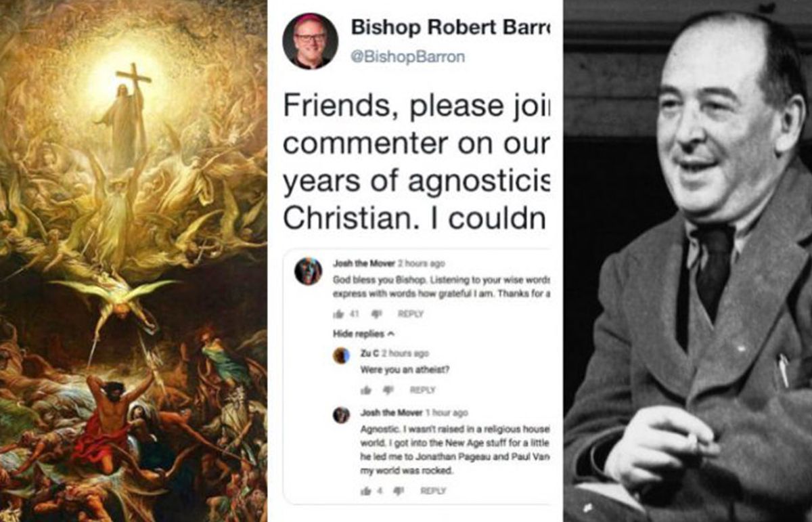The image size is (812, 522).
Task: Reply to Josh the Mover's 'Agnostic' comment
Action: [x=433, y=490]
